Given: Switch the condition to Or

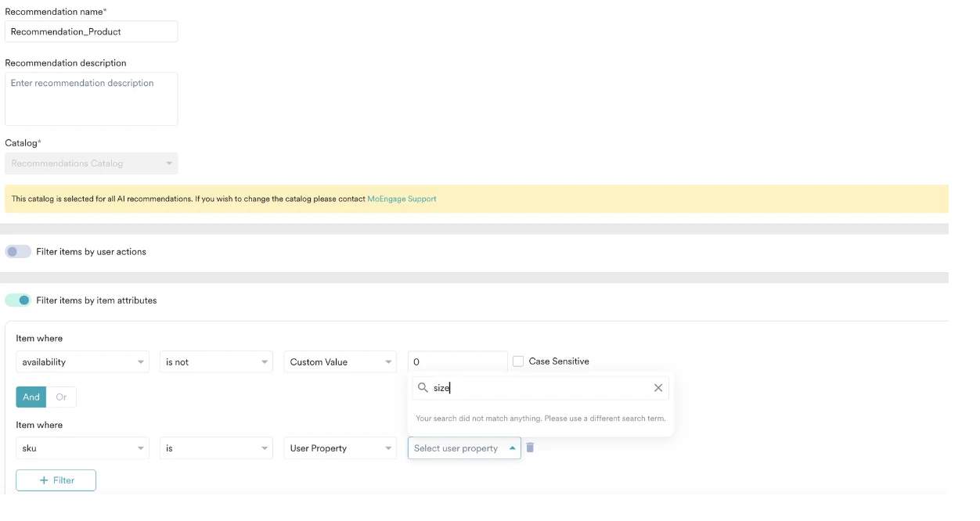Looking at the screenshot, I should pos(61,397).
